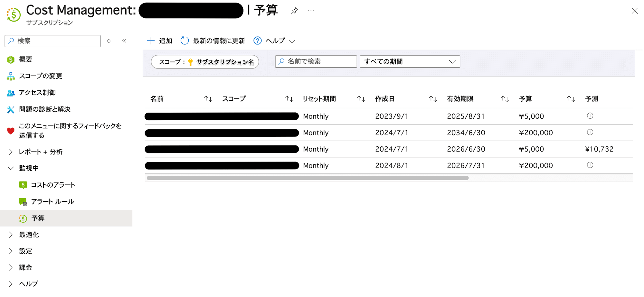This screenshot has width=644, height=297.
Task: Click the plus icon next to 追加
Action: tap(151, 41)
